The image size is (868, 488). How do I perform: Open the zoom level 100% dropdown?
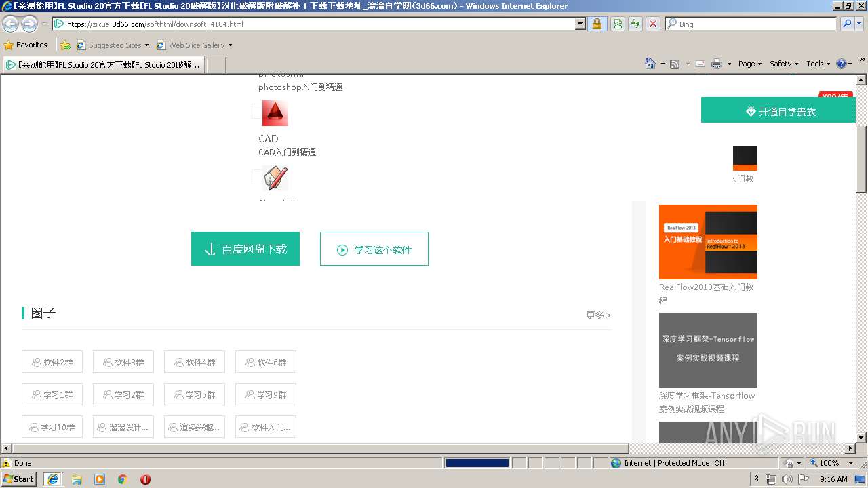tap(850, 463)
